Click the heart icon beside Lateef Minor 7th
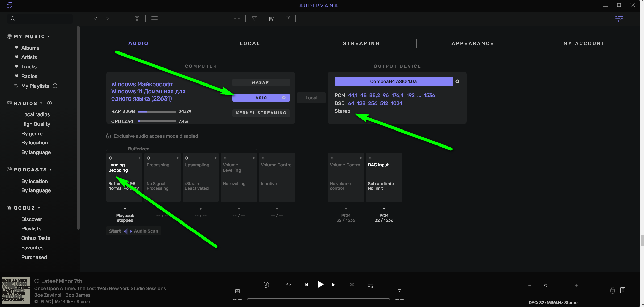The height and width of the screenshot is (307, 644). (x=37, y=281)
